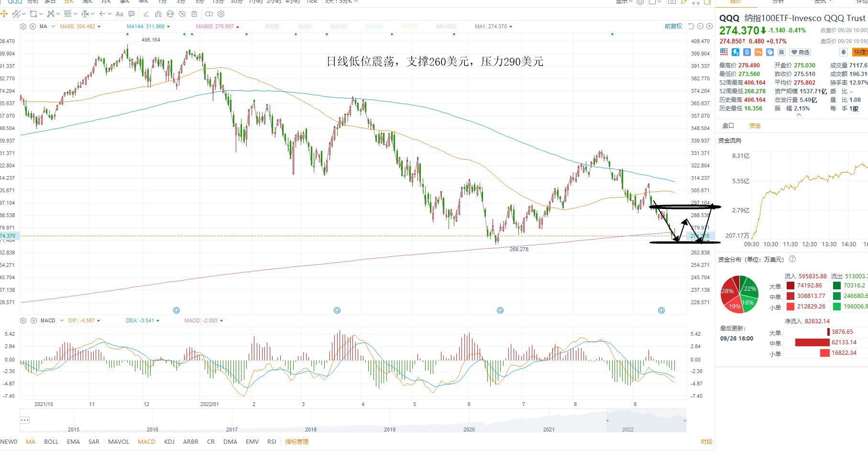Pick the trend line drawing tool
868x451 pixels.
point(16,14)
